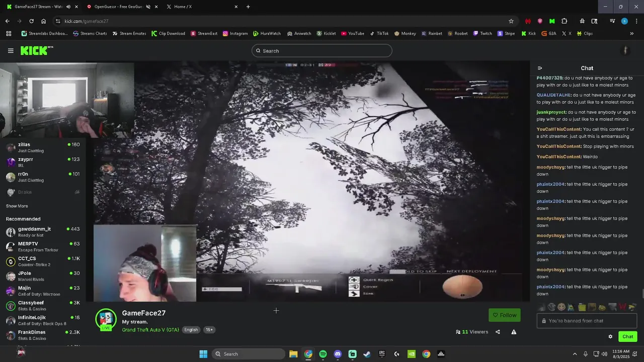Open the Clip Download bookmark
Image resolution: width=644 pixels, height=362 pixels.
(169, 33)
